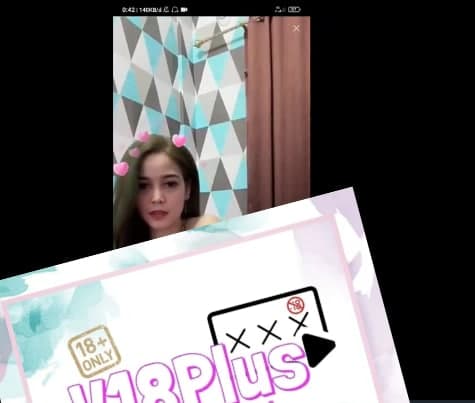Image resolution: width=475 pixels, height=403 pixels.
Task: Tap the signal strength icon in status bar
Action: 279,10
